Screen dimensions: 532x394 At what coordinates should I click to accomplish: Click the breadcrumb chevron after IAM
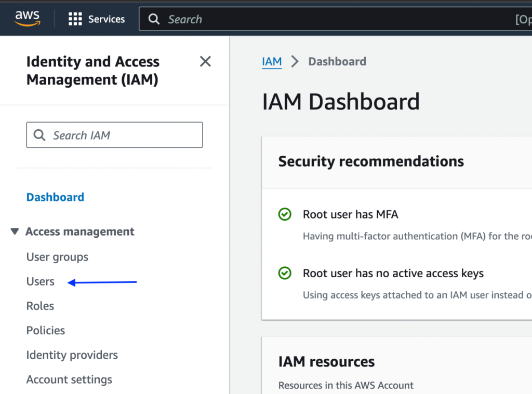[x=295, y=61]
